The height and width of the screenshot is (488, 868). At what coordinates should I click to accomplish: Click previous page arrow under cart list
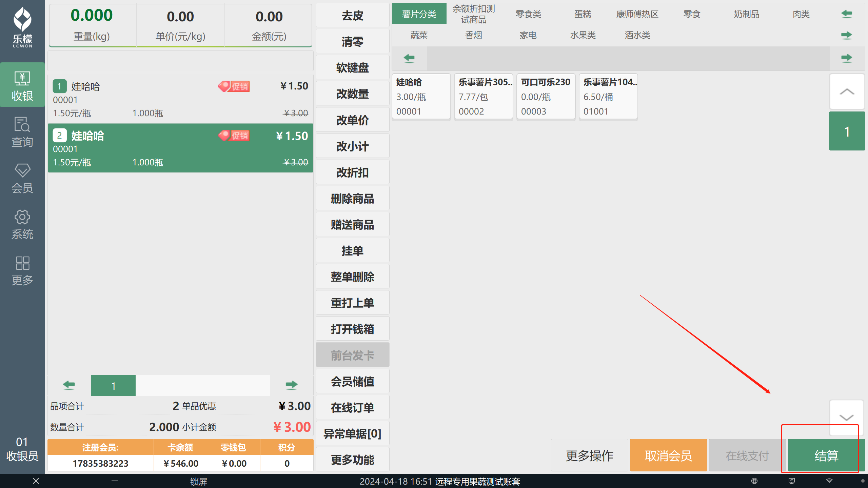pyautogui.click(x=69, y=385)
